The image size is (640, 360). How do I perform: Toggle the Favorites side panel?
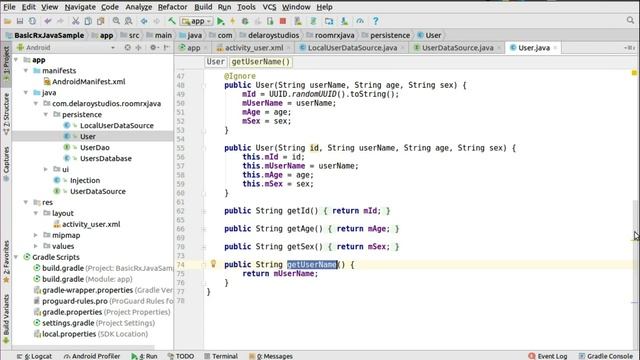6,262
